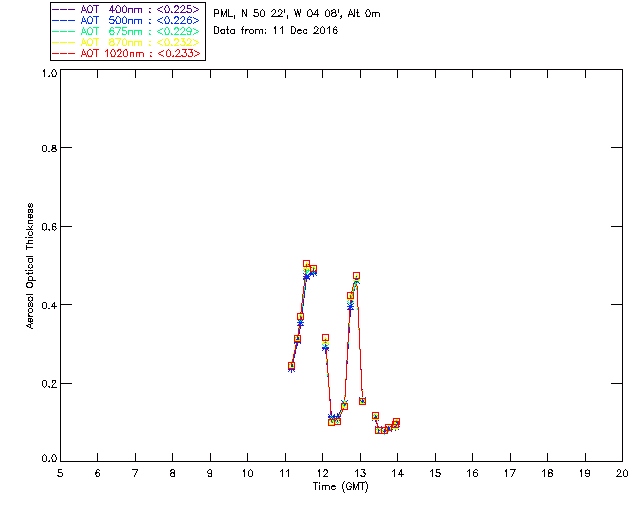Click the 1.0 y-axis tick label
Screen dimensions: 640x512
tap(49, 73)
